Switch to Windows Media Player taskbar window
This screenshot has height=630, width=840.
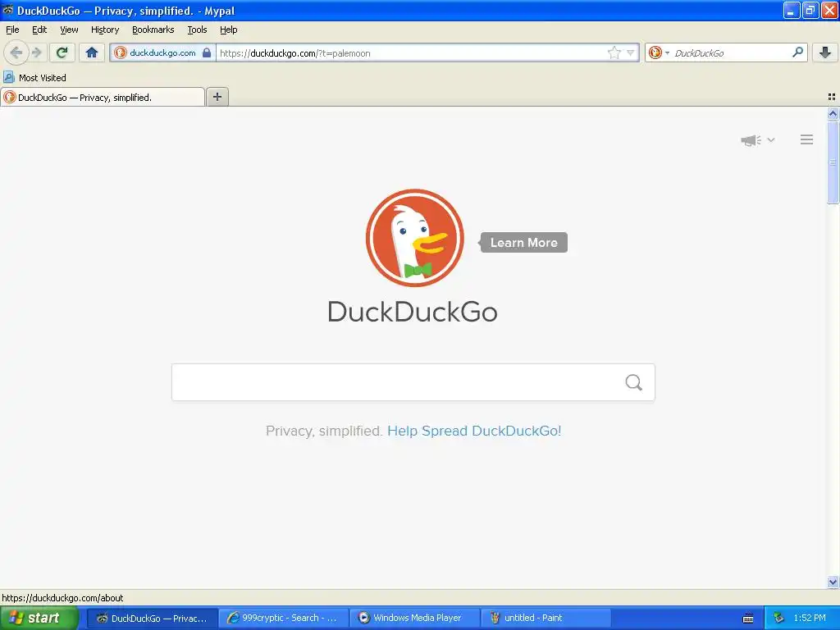[414, 618]
